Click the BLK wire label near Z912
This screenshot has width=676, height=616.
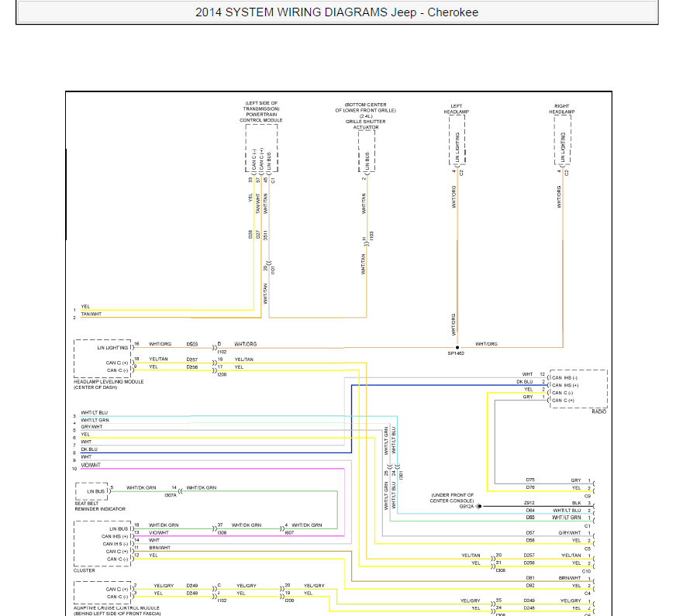[x=577, y=503]
